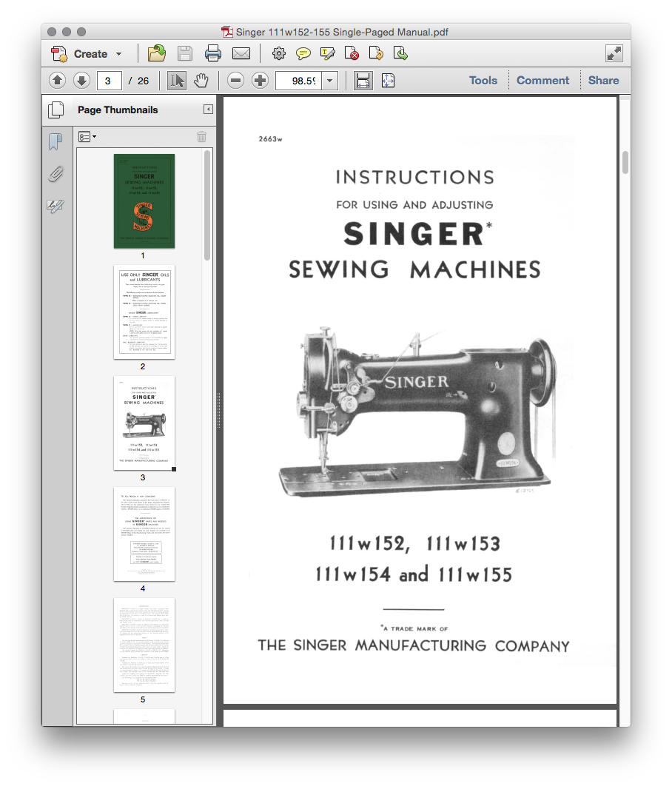The image size is (672, 786).
Task: Switch to fit-two-pages view mode
Action: pyautogui.click(x=388, y=80)
